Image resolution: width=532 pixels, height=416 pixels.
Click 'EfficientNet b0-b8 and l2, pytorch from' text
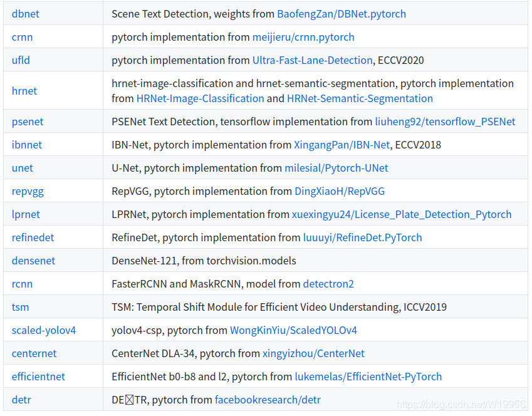pyautogui.click(x=202, y=377)
